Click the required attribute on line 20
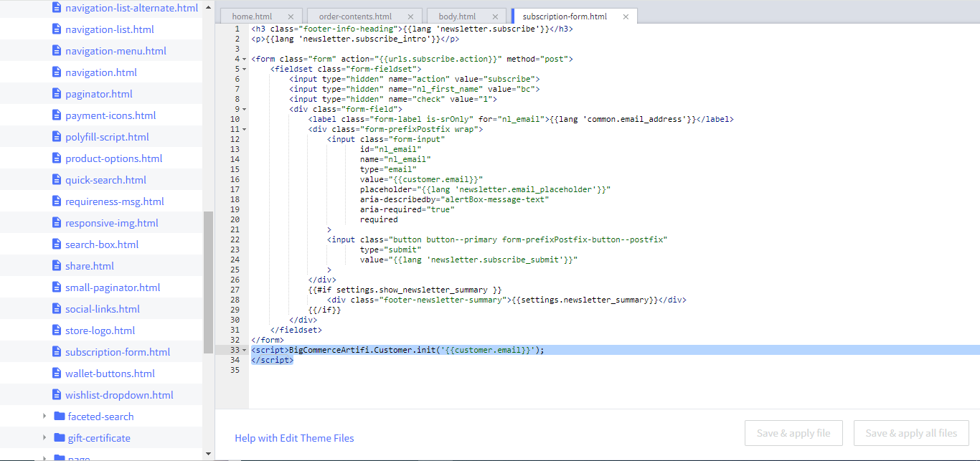 (379, 219)
